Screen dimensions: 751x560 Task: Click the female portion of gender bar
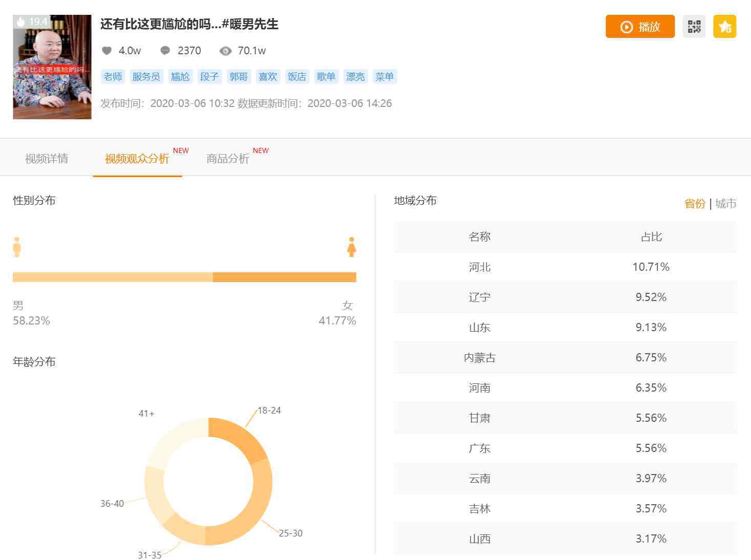(284, 277)
